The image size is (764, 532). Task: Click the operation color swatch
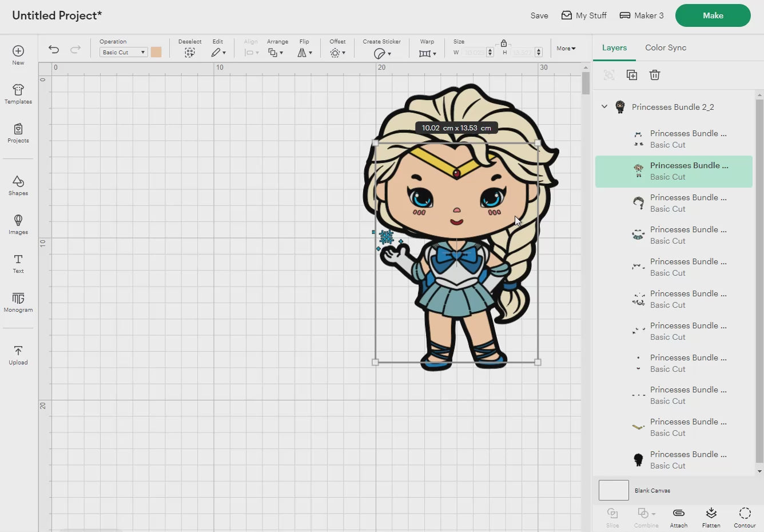pos(156,52)
